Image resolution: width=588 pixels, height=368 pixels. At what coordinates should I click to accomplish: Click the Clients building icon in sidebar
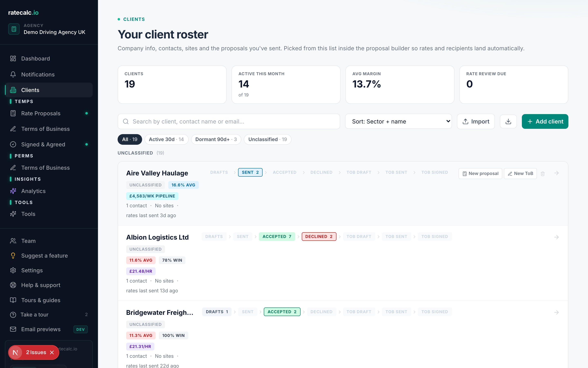coord(13,90)
